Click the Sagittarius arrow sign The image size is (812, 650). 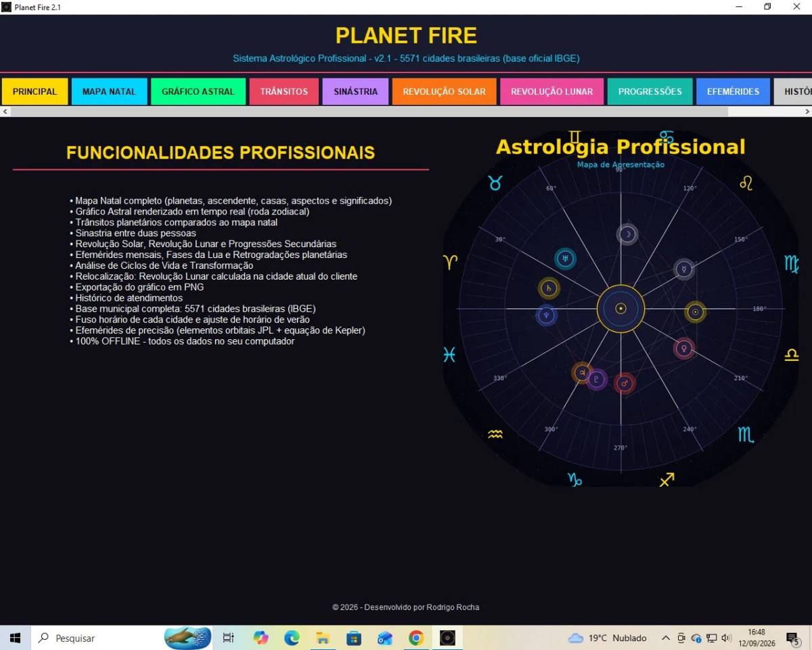click(x=667, y=479)
